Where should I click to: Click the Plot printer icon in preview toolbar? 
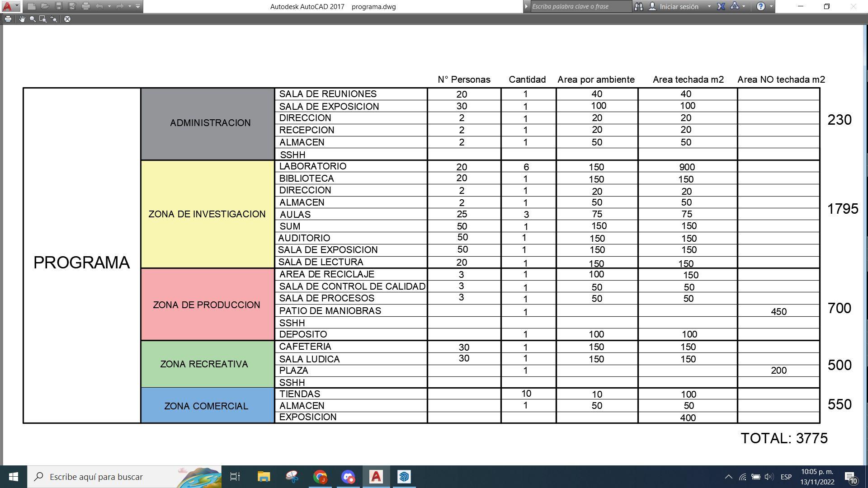point(8,19)
